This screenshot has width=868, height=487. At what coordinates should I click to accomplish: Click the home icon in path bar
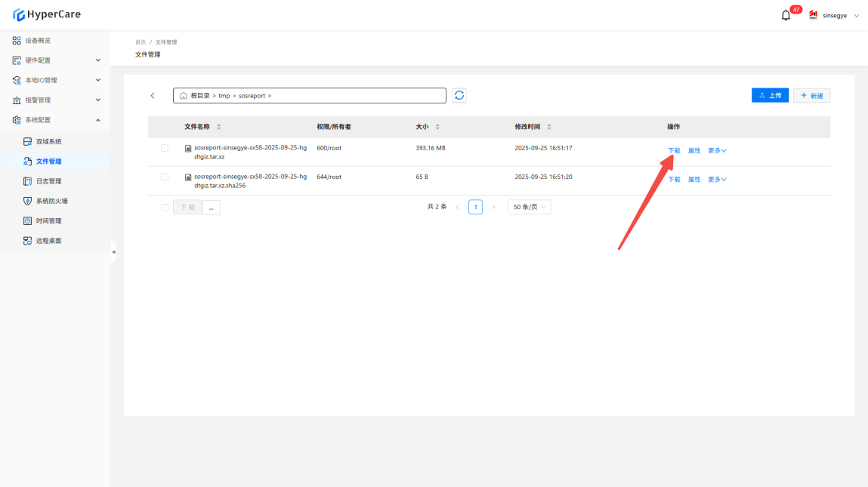click(x=184, y=96)
